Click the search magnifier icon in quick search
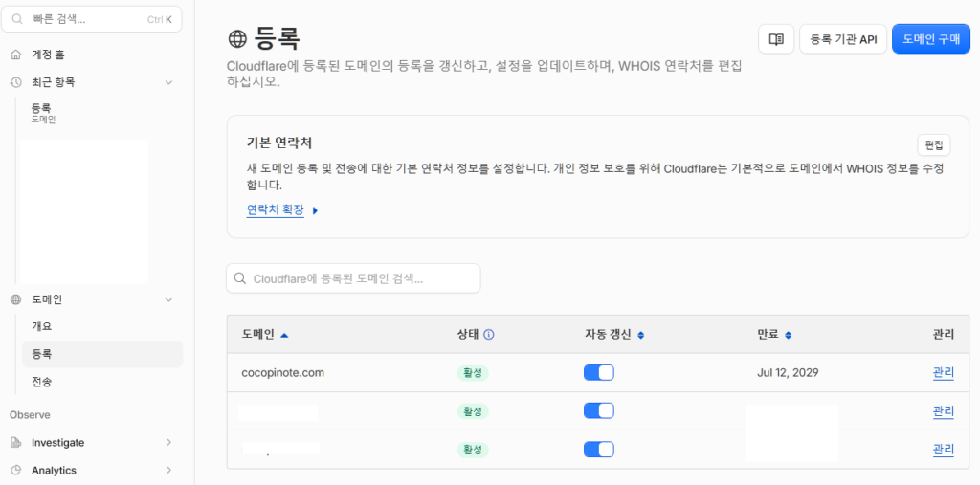 pos(17,19)
